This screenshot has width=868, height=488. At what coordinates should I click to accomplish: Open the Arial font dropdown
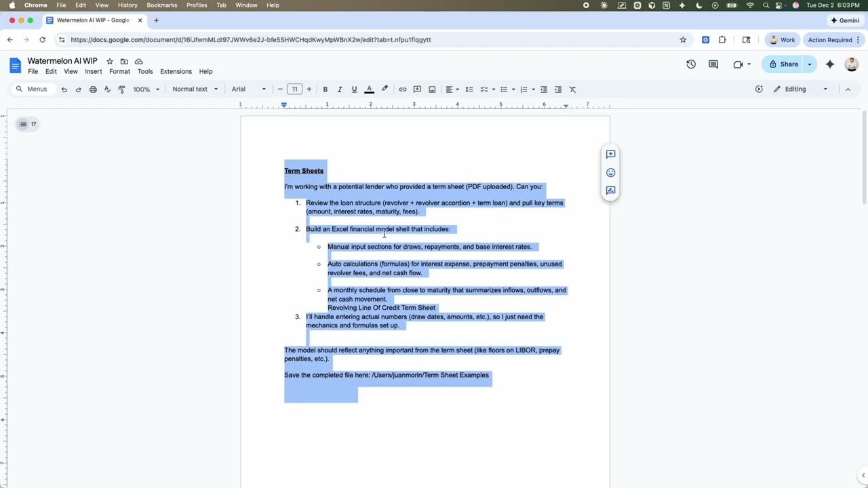click(249, 89)
